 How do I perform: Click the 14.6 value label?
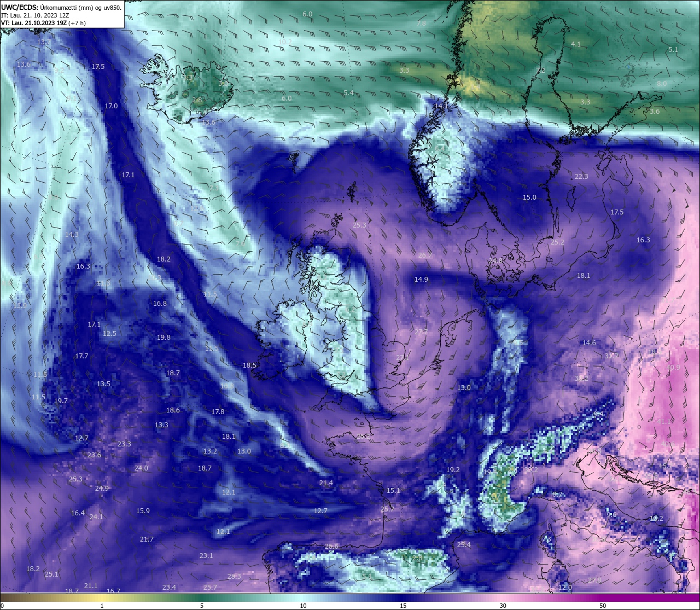coord(589,343)
